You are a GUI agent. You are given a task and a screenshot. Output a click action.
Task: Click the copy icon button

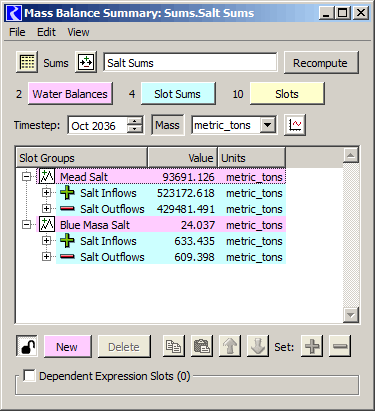[174, 346]
